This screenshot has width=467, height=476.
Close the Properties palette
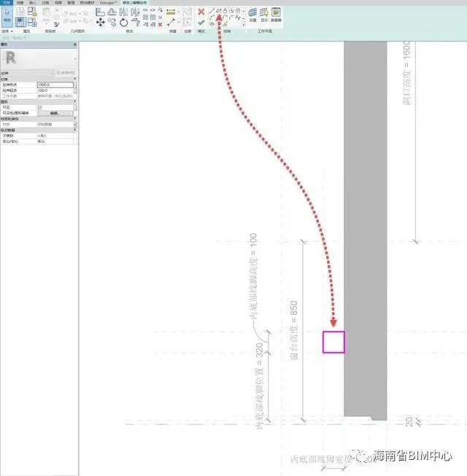[74, 44]
